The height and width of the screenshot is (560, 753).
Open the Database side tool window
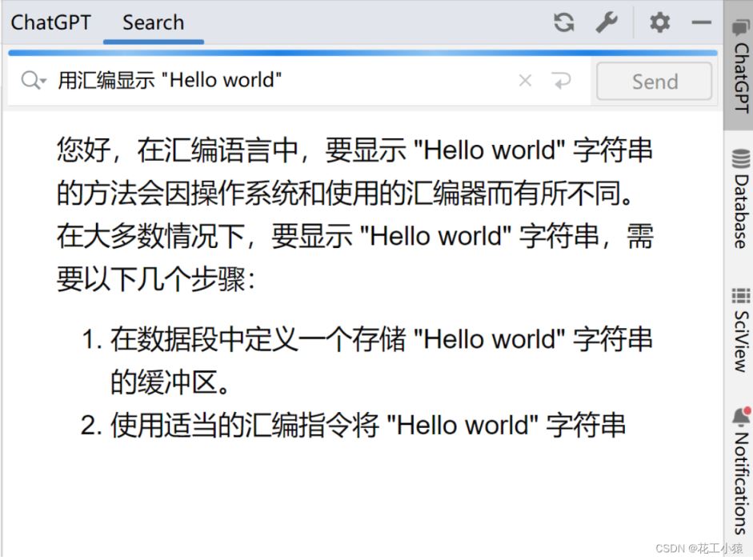click(x=740, y=198)
